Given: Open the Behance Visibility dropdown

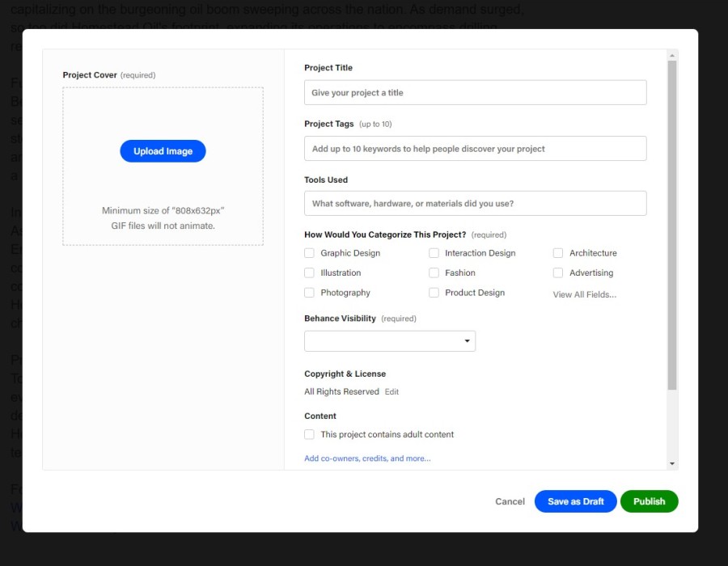Looking at the screenshot, I should coord(389,341).
